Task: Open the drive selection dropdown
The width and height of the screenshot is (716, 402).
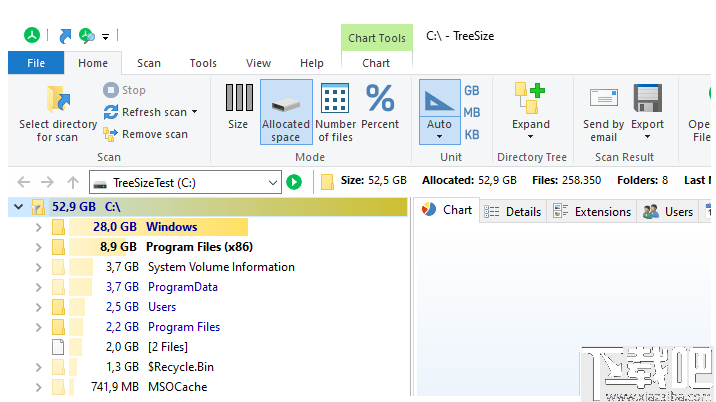Action: pos(274,182)
